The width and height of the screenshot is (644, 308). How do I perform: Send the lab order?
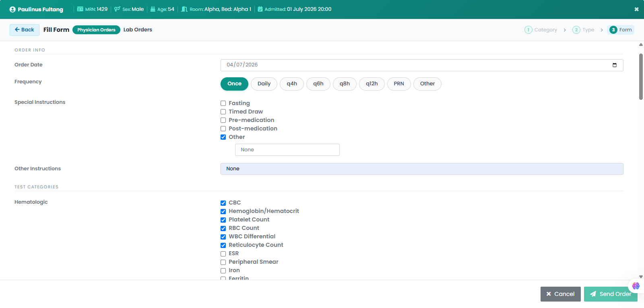coord(611,294)
